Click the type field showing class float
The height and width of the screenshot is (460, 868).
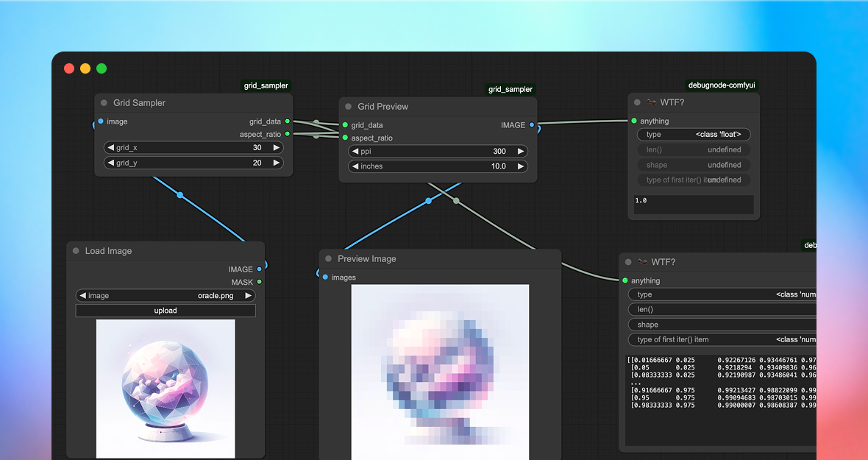coord(694,135)
